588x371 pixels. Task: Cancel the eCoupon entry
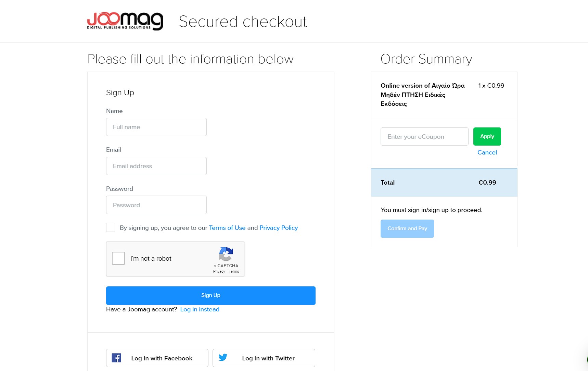pos(487,152)
